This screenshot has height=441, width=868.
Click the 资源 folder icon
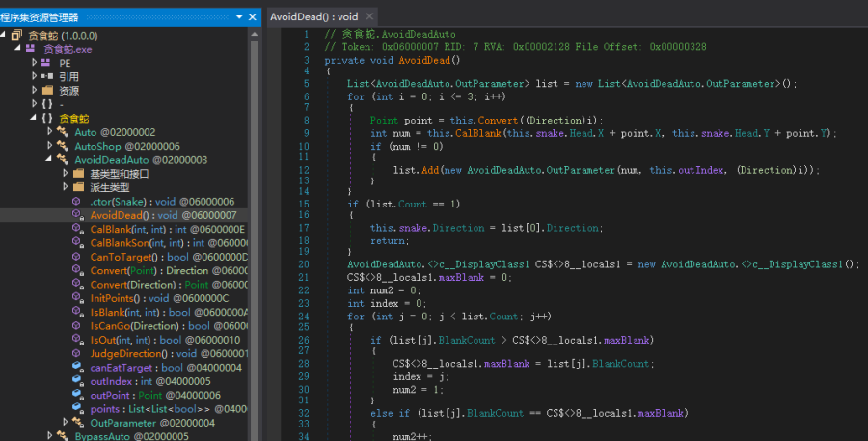[x=47, y=91]
